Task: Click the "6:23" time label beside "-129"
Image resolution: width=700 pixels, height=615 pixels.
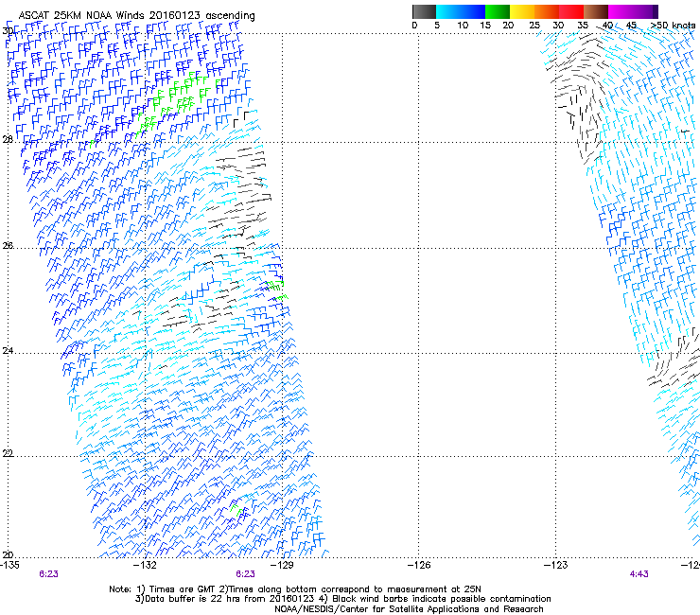Action: (246, 574)
